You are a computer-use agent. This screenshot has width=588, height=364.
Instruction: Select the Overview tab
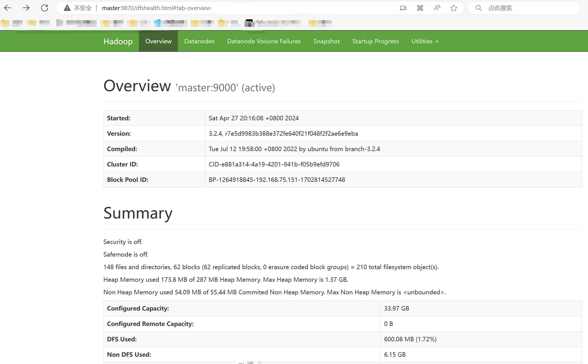(x=158, y=41)
